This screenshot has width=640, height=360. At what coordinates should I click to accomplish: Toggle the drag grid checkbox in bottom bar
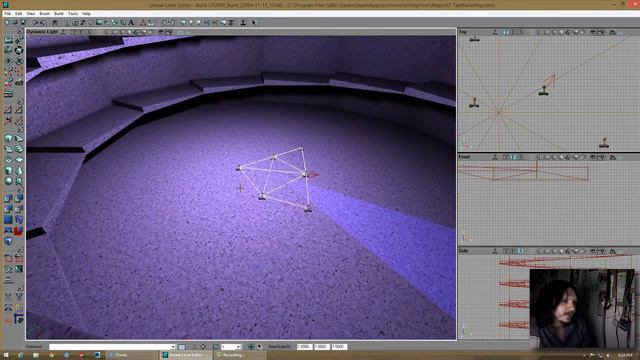[216, 347]
